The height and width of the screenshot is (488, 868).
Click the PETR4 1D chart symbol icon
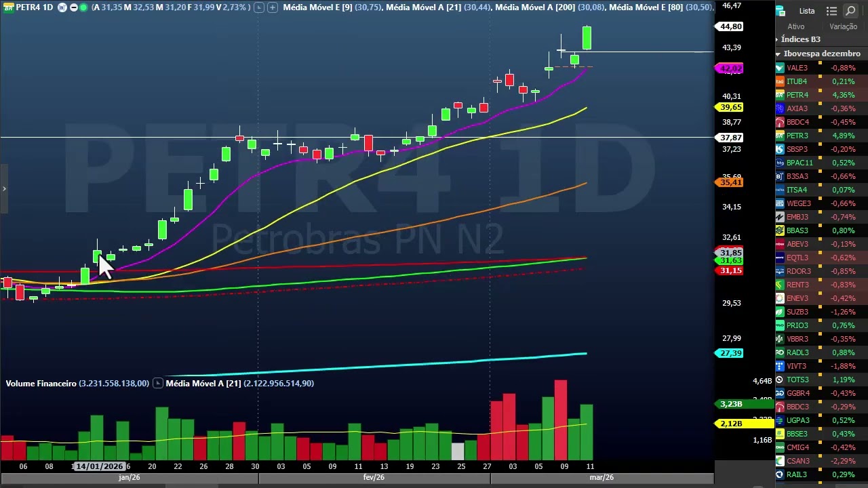click(x=9, y=7)
